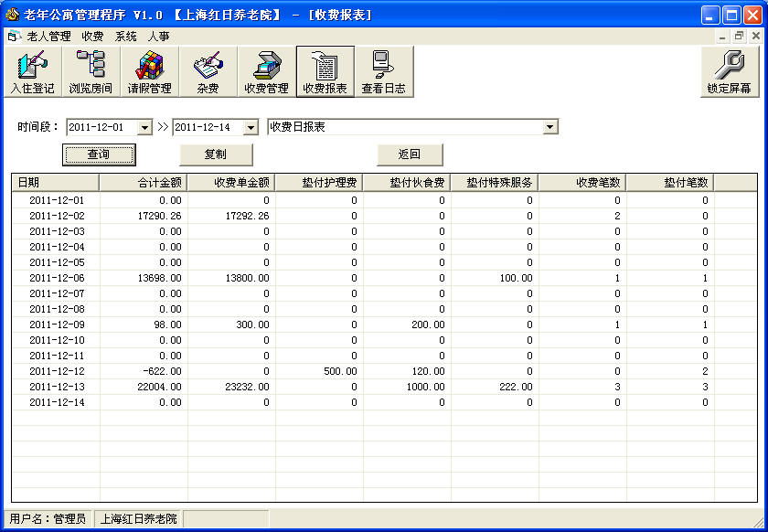Open the 入住登记 check-in registration tool
The height and width of the screenshot is (532, 768).
pyautogui.click(x=32, y=71)
